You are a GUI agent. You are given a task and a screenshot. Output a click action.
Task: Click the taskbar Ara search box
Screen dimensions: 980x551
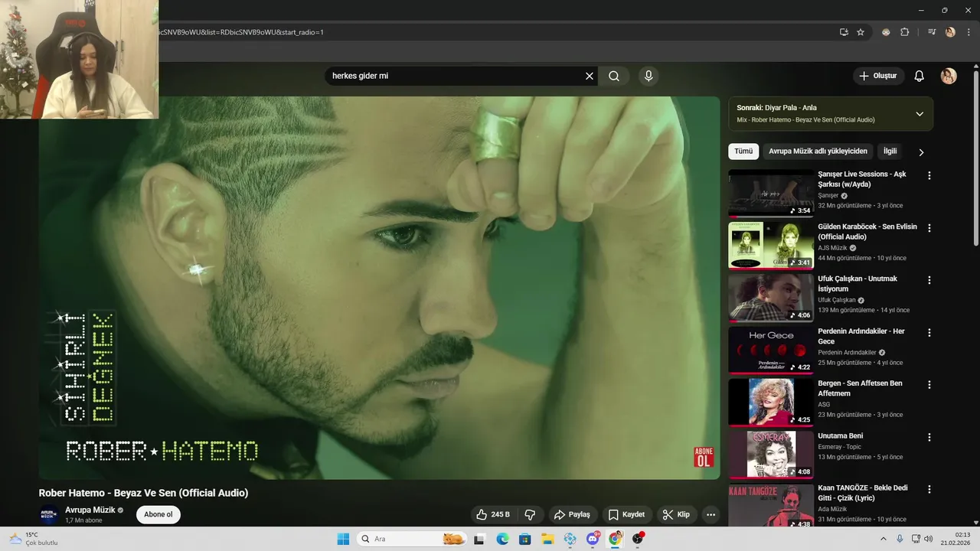point(412,539)
